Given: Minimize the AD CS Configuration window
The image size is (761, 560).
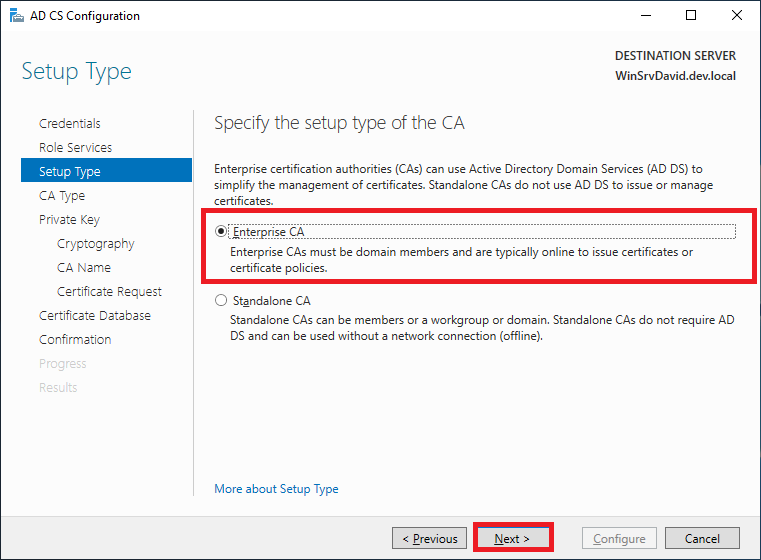Looking at the screenshot, I should 645,16.
